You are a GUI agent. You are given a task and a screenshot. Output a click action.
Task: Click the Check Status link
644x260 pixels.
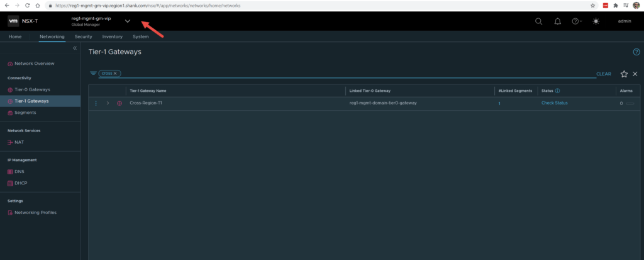coord(555,103)
